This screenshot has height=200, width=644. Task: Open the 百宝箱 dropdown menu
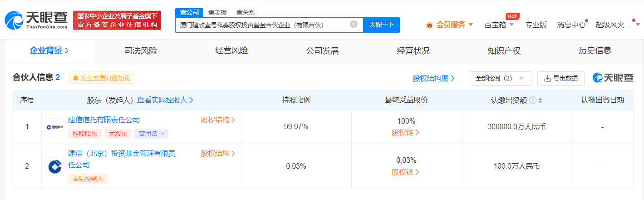(x=499, y=25)
